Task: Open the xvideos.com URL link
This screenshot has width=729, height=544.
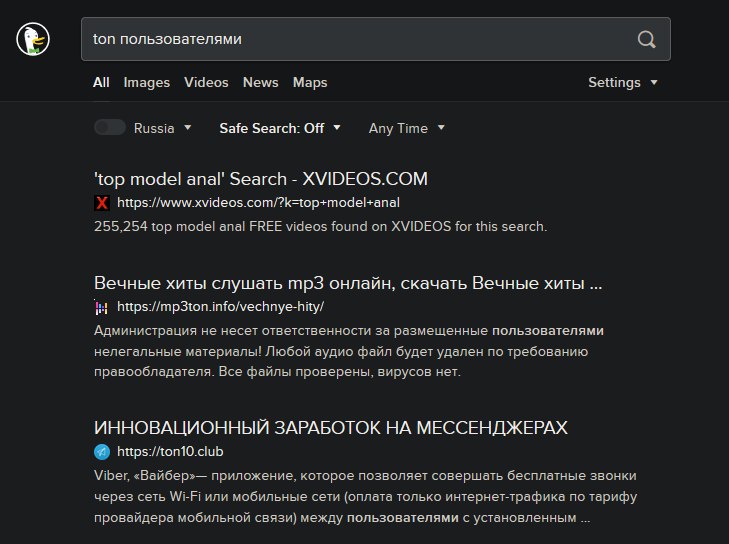Action: (x=258, y=203)
